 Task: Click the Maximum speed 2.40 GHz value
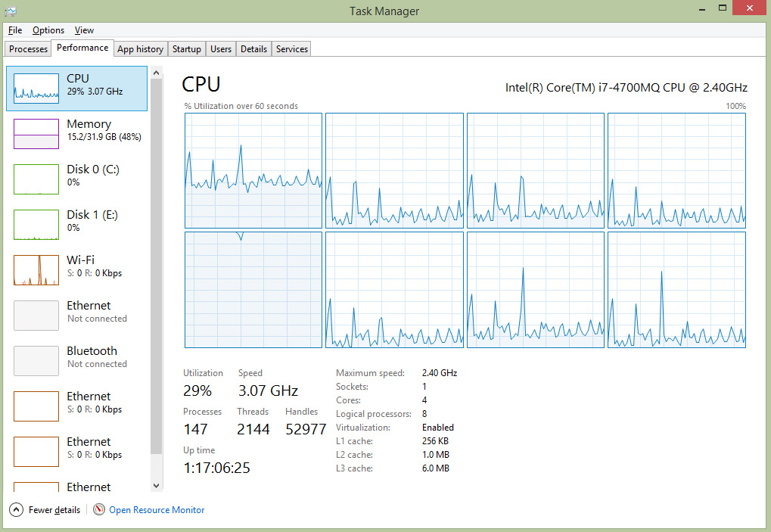(x=439, y=372)
